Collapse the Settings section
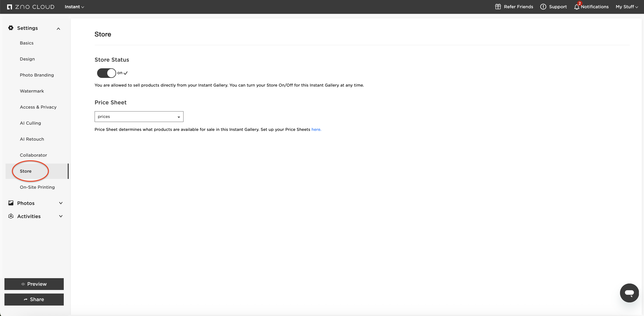Screen dimensions: 644x316 click(x=58, y=28)
